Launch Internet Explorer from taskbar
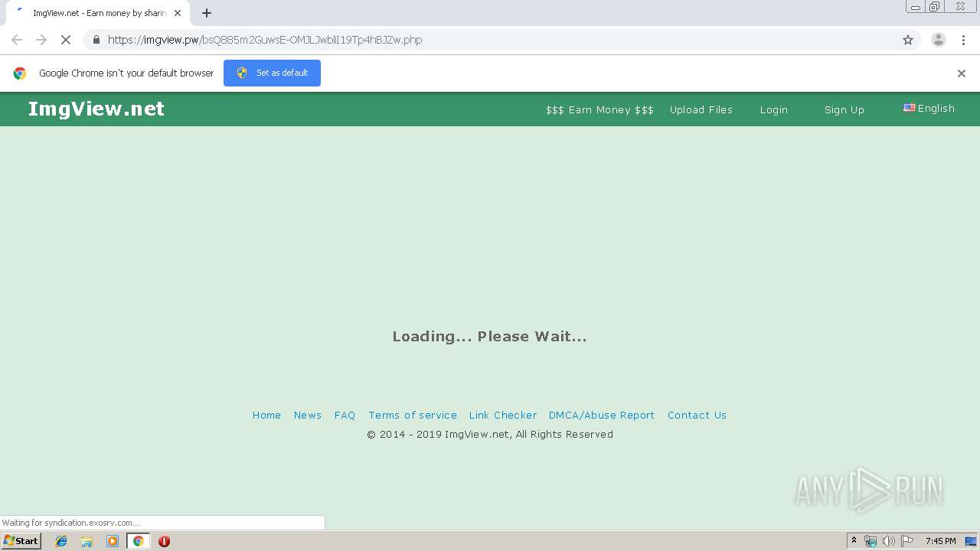 click(61, 541)
